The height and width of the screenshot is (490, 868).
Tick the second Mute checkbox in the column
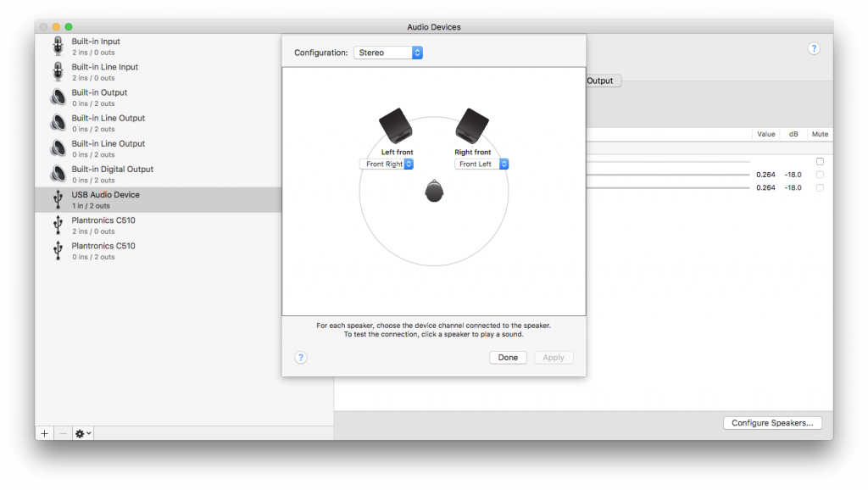coord(820,175)
